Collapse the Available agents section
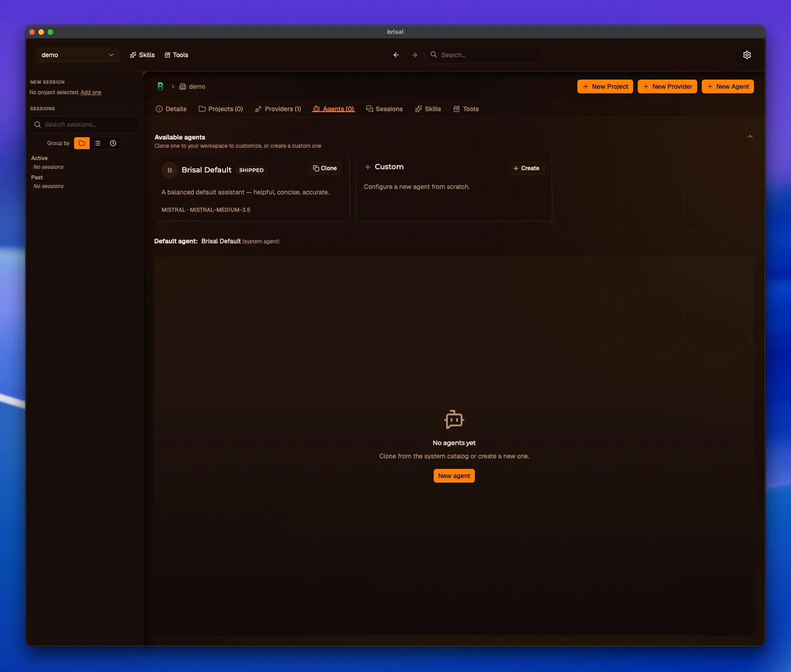This screenshot has height=672, width=791. point(750,136)
